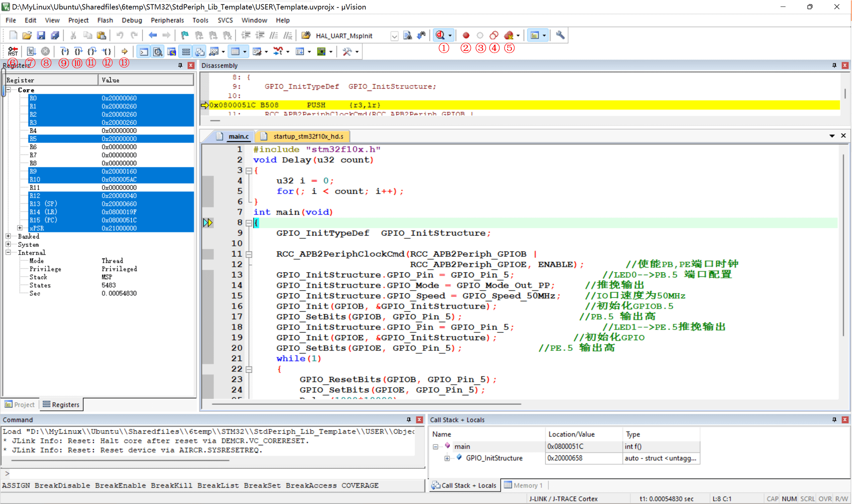Switch to the Project panel tab
This screenshot has height=504, width=852.
[20, 404]
